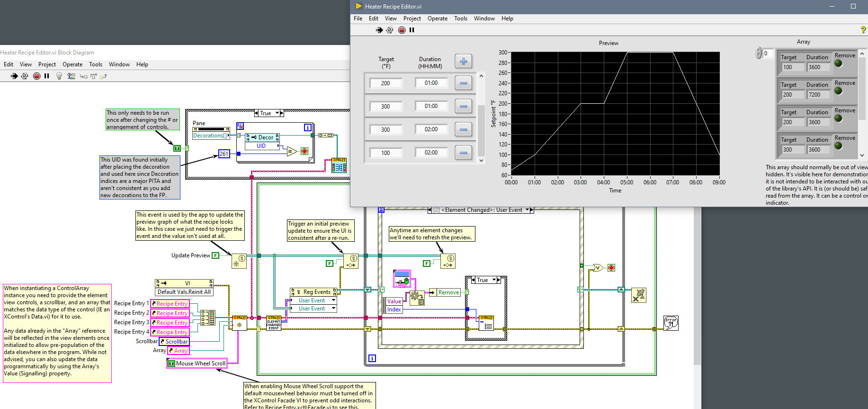Screen dimensions: 868x409
Task: Toggle the Remove LED for Target 100 entry
Action: click(x=839, y=63)
